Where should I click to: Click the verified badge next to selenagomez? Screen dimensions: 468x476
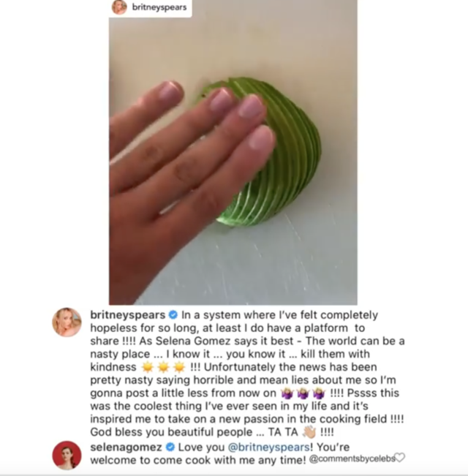click(170, 447)
